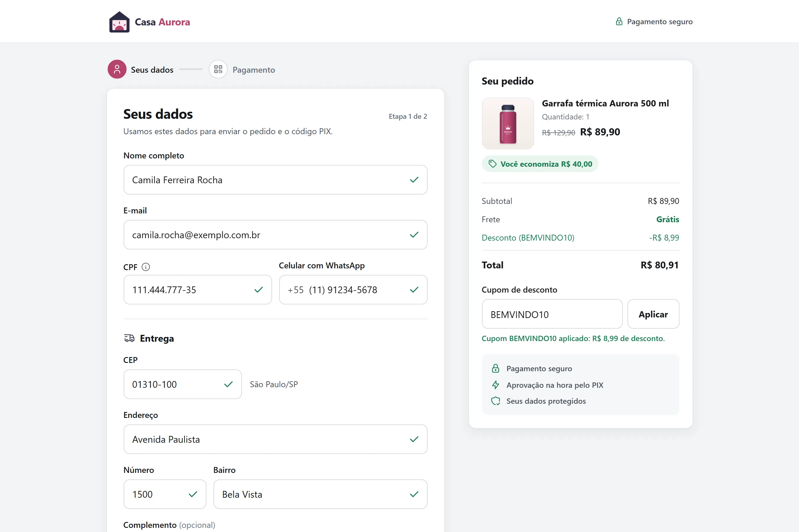Select the Seus dados step label
This screenshot has height=532, width=799.
(152, 70)
